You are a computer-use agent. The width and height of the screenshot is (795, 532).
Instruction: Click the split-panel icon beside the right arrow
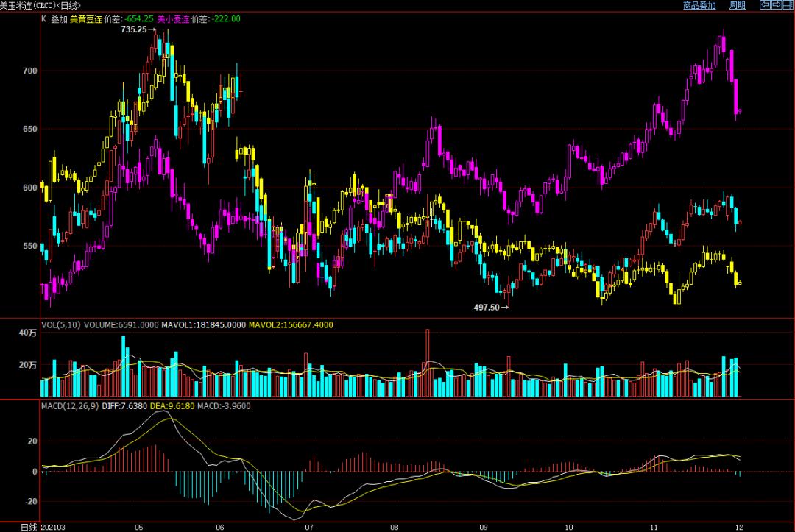[788, 5]
